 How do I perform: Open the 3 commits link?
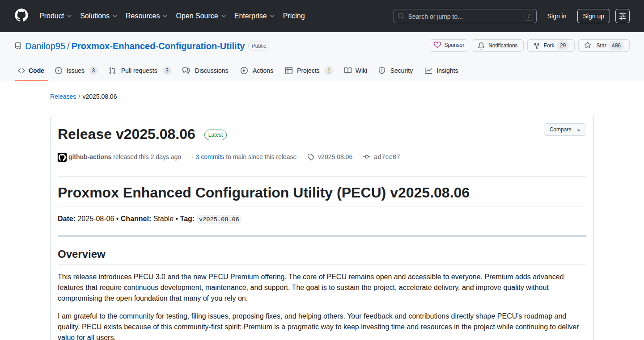(x=210, y=157)
